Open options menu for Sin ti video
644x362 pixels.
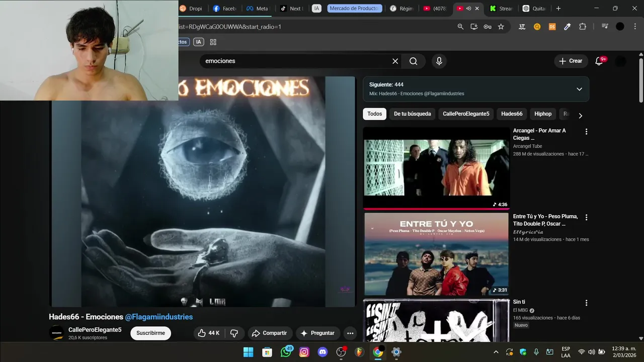tap(586, 303)
